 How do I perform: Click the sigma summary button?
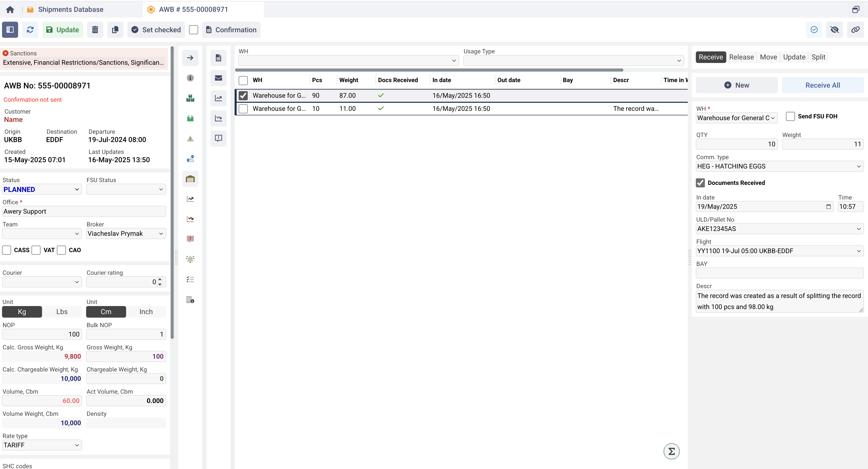671,451
